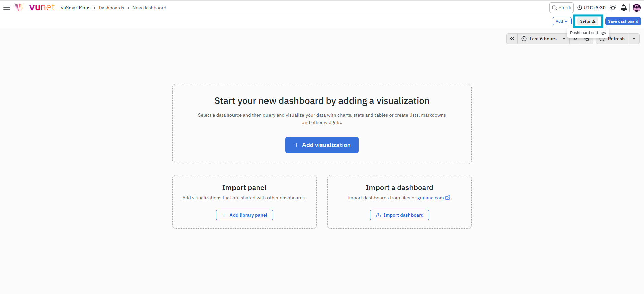Zoom out the time range
This screenshot has height=294, width=644.
click(x=587, y=39)
